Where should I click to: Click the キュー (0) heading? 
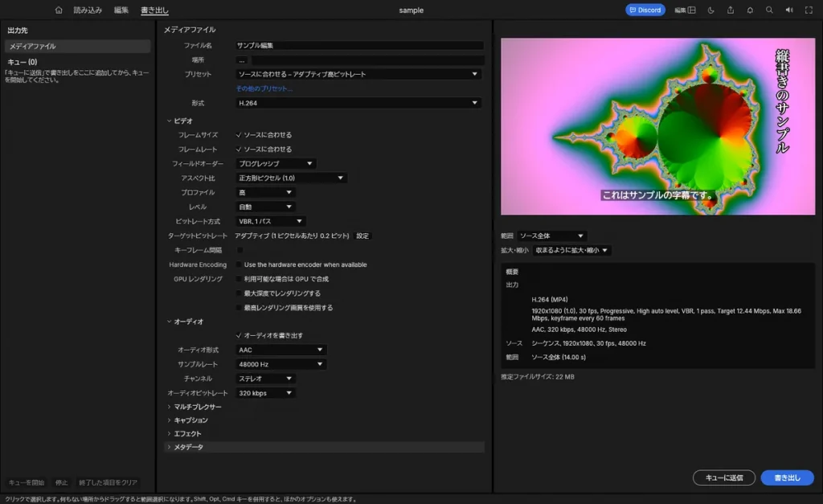coord(22,62)
